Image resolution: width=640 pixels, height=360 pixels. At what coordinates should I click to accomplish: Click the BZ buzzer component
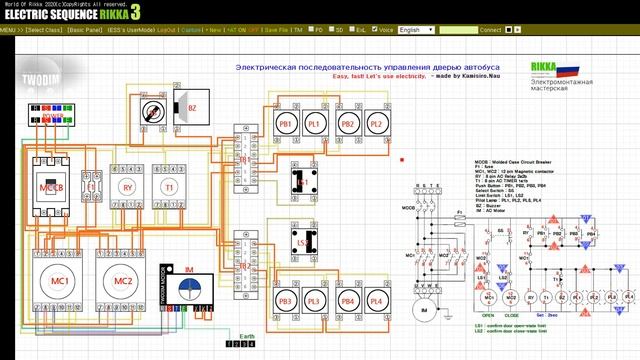[191, 107]
